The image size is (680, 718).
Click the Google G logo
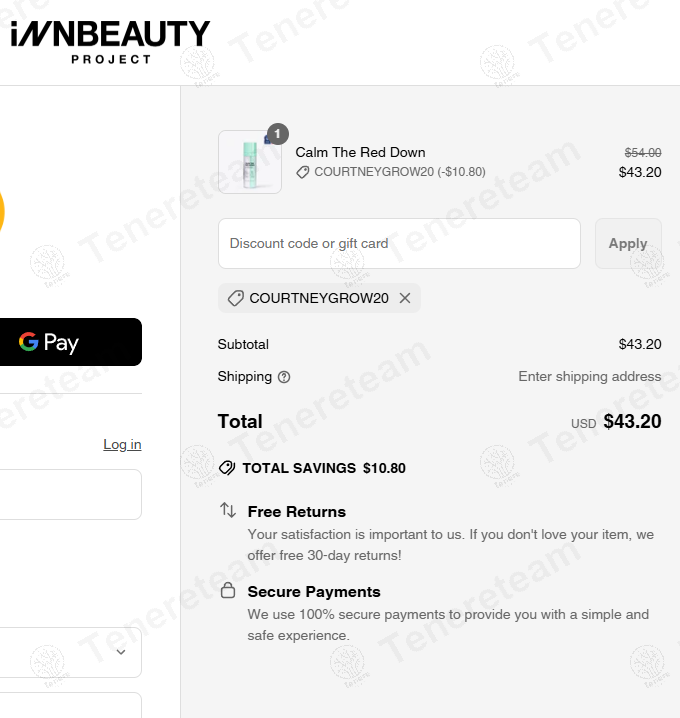click(29, 342)
